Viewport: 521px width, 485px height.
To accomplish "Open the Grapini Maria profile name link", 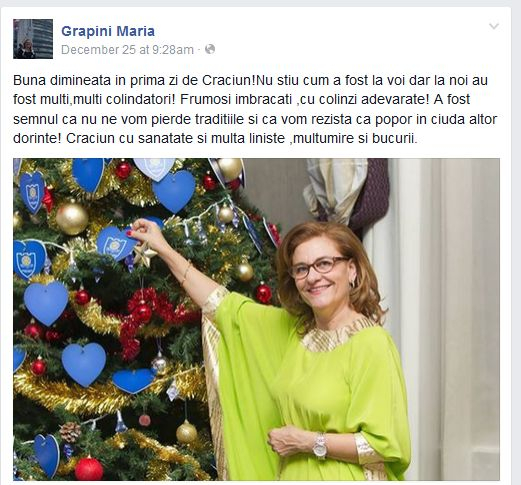I will (108, 31).
